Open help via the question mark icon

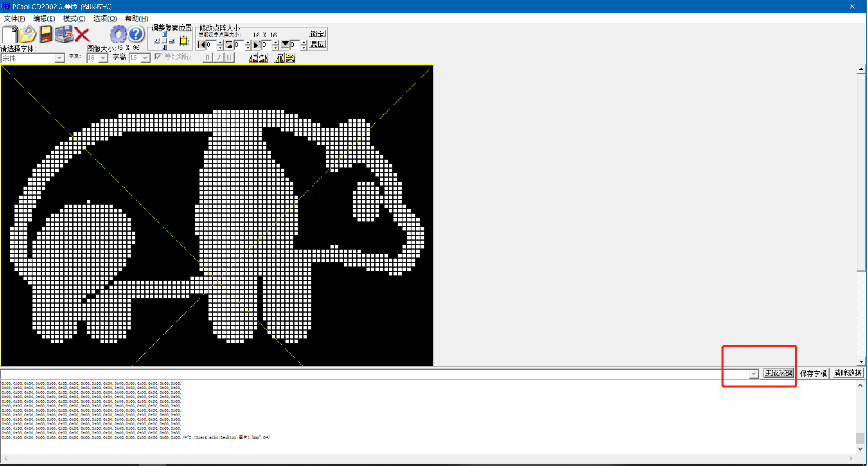click(136, 34)
